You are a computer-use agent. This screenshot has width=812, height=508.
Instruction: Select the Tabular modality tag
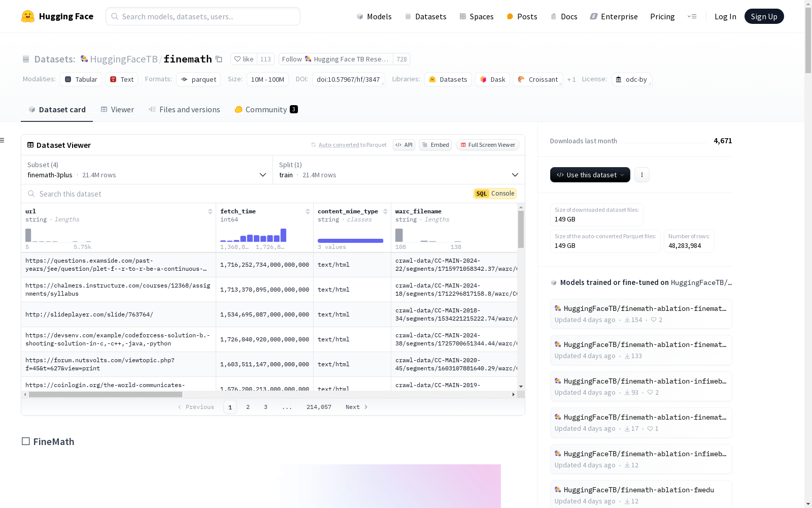pyautogui.click(x=81, y=79)
